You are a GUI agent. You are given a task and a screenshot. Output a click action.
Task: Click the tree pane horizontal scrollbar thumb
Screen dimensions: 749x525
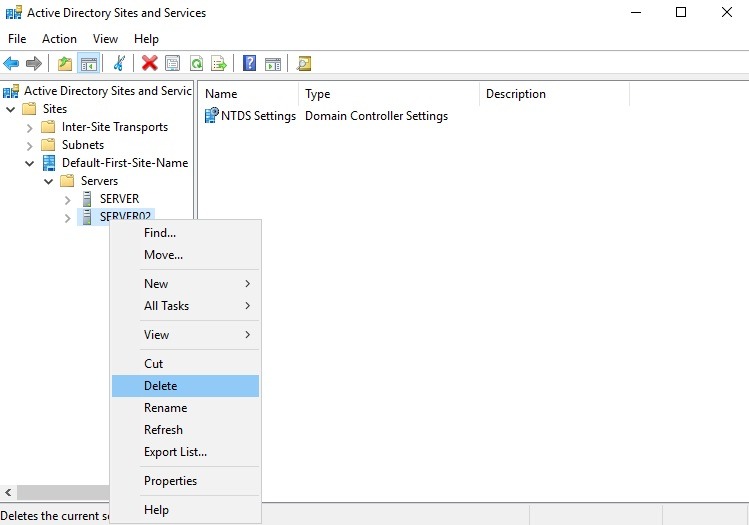(63, 492)
